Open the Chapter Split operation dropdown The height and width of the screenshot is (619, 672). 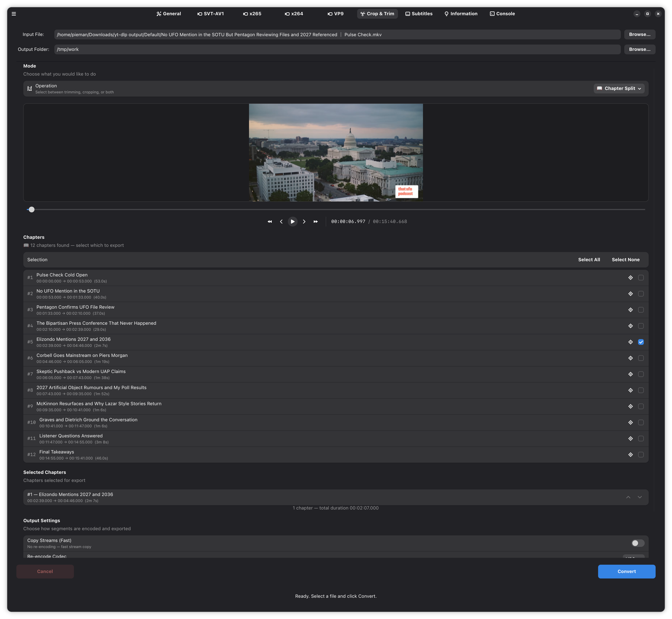619,89
